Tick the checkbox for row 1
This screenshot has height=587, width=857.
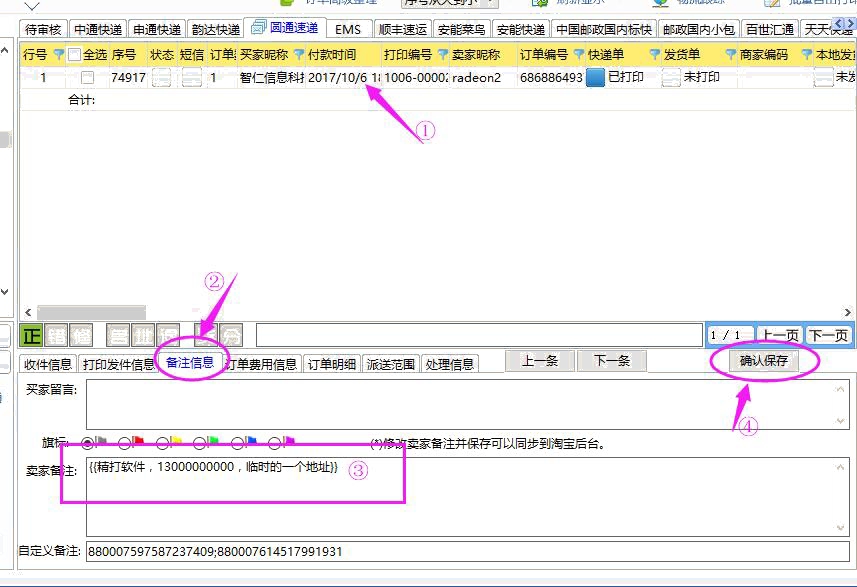click(x=88, y=77)
